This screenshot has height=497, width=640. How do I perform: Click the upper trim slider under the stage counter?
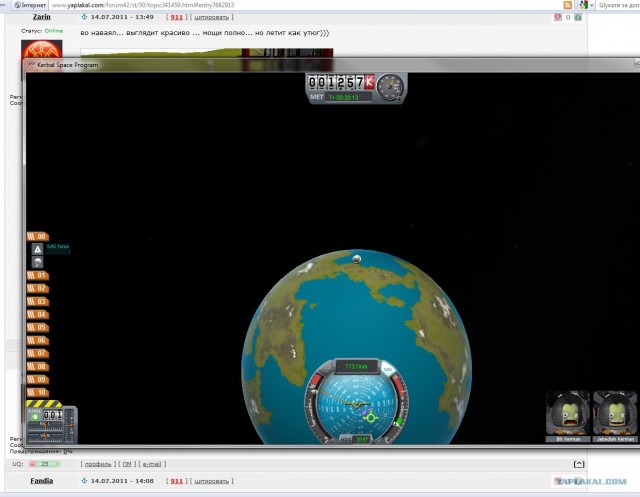45,425
